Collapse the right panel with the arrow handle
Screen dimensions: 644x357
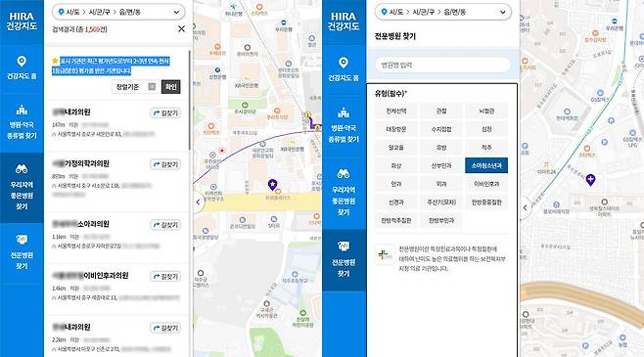point(526,207)
